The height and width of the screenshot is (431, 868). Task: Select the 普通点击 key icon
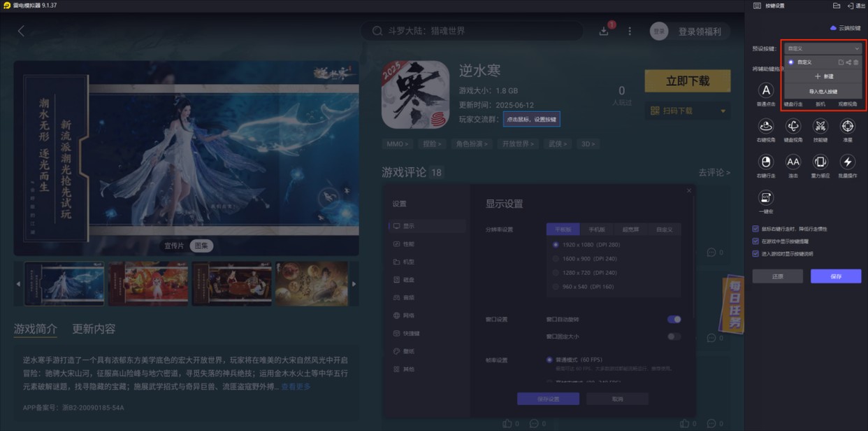tap(766, 90)
